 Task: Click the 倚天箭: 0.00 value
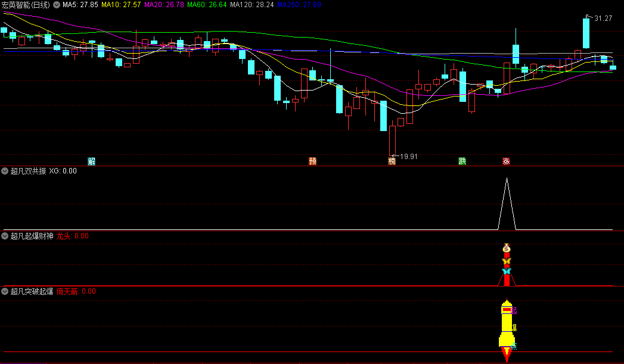pos(76,291)
